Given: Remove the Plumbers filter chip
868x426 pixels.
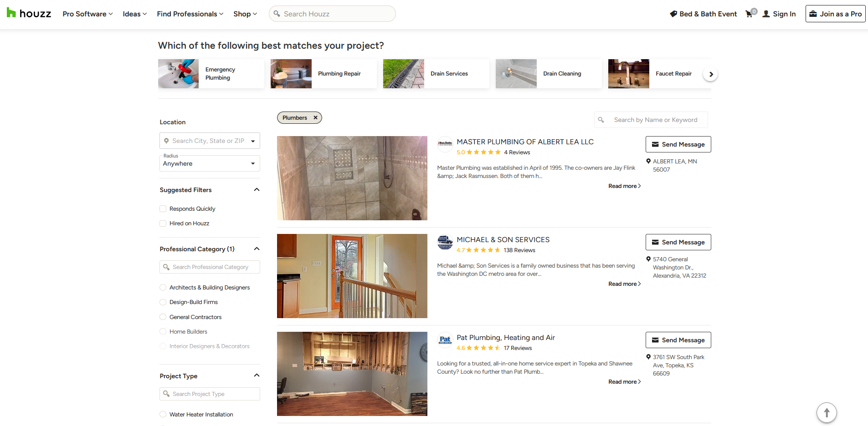Looking at the screenshot, I should [x=315, y=117].
